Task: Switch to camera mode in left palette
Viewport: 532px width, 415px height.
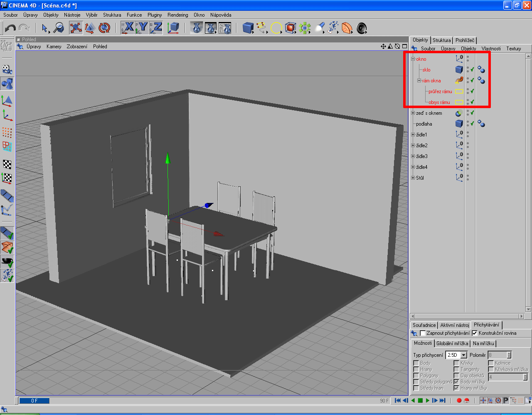Action: click(x=7, y=69)
